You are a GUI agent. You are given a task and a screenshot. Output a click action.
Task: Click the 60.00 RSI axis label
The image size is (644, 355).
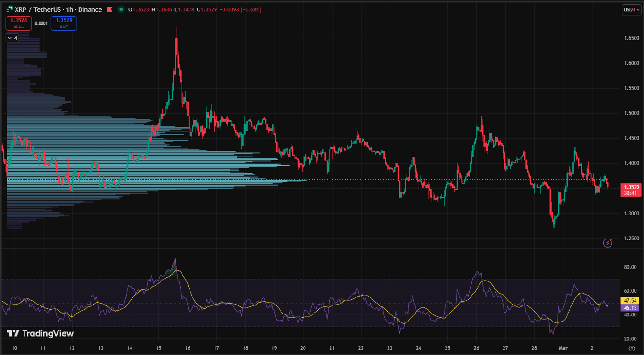point(630,291)
